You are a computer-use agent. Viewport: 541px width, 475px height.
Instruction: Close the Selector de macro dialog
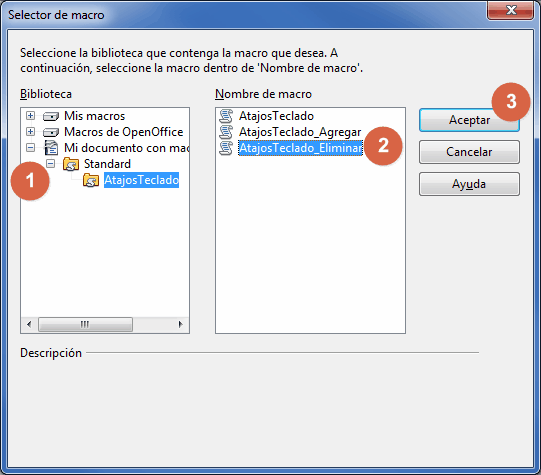(x=511, y=10)
